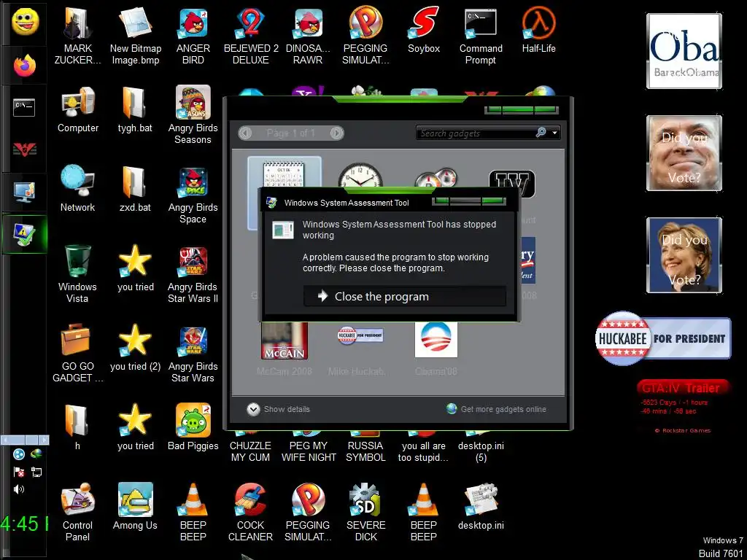Go to previous page in gadget gallery
The image size is (747, 560).
coord(245,133)
